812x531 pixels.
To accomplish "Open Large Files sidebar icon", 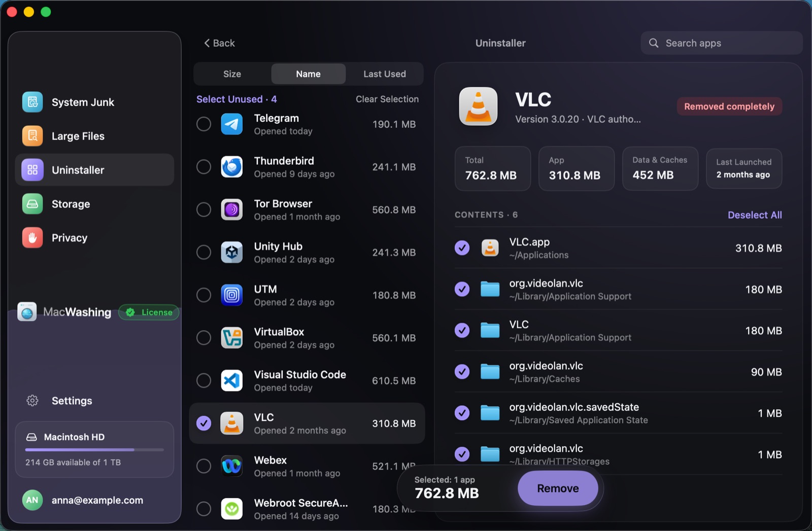I will [32, 136].
